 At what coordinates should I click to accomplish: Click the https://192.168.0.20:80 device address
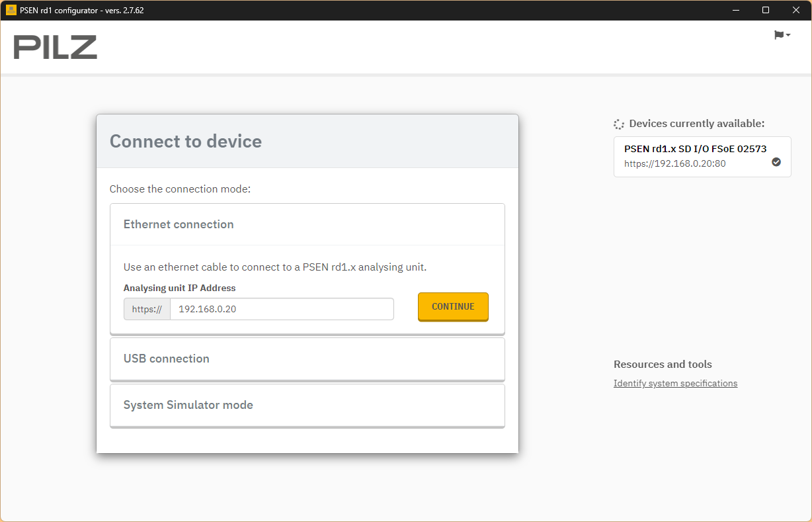(674, 163)
